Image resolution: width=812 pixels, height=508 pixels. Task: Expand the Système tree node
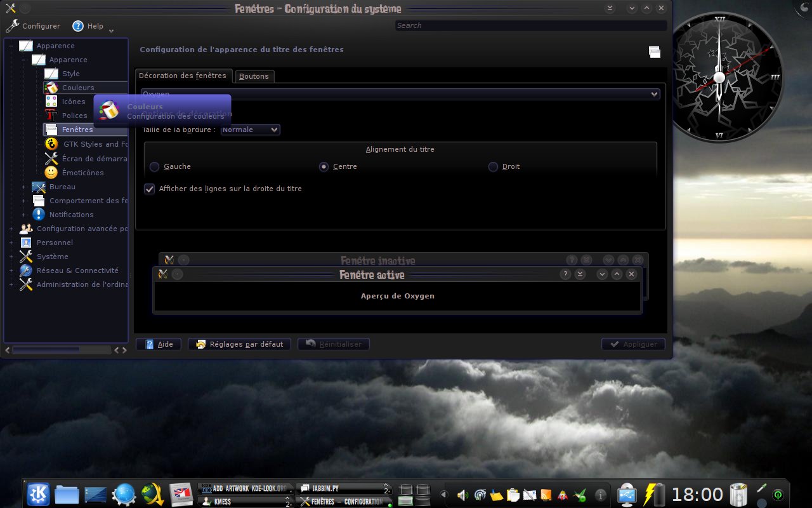coord(11,257)
